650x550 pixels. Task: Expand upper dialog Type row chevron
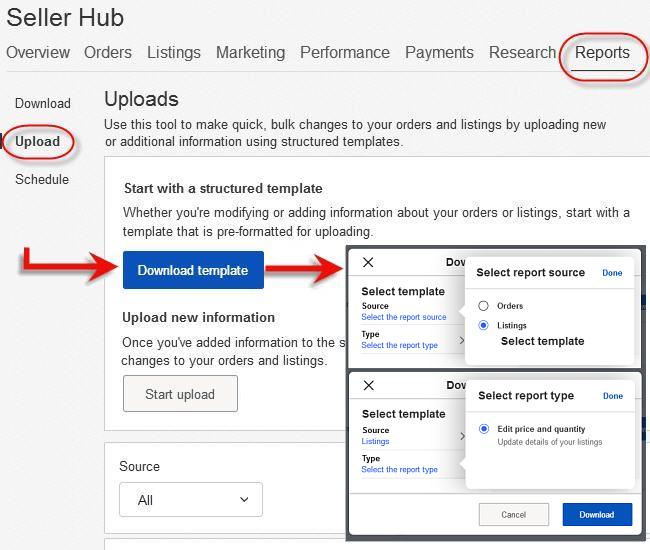tap(462, 341)
